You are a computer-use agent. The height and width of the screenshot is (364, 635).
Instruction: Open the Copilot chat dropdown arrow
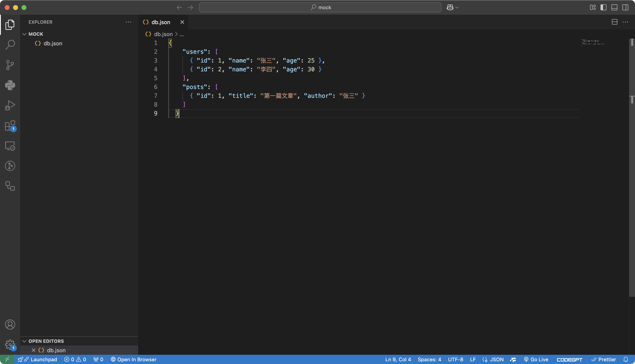point(457,8)
